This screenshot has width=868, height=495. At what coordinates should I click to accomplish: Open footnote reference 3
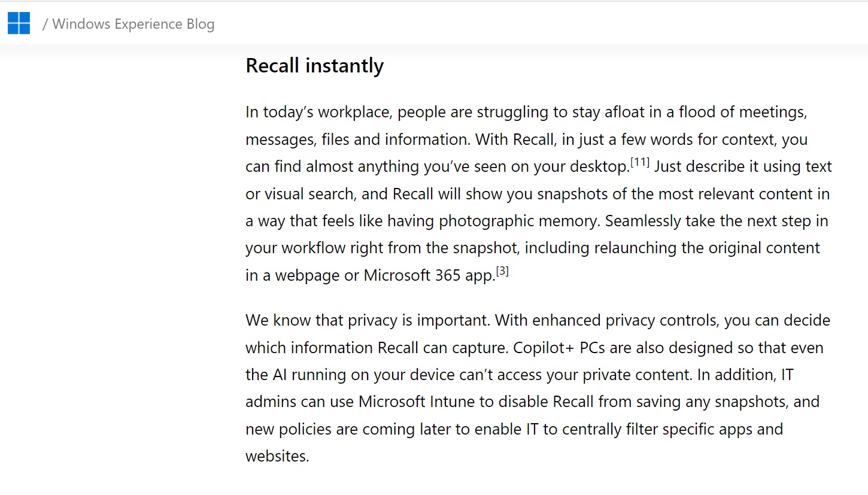pyautogui.click(x=502, y=271)
